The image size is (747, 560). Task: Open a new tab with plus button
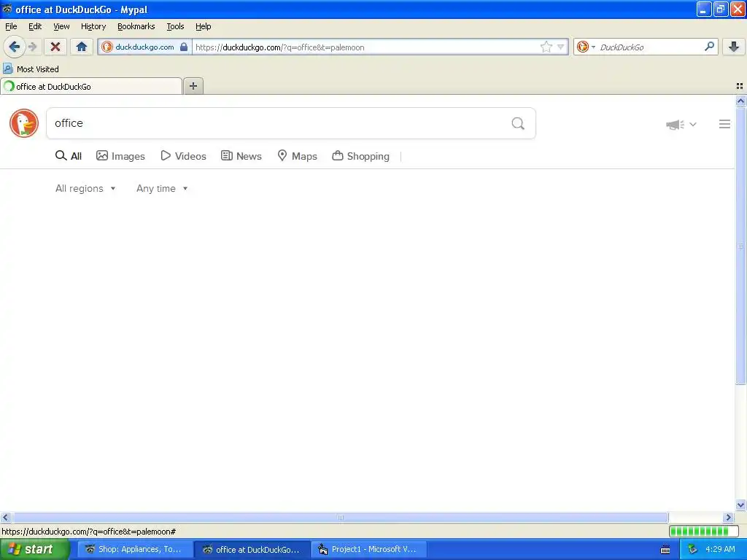(x=193, y=86)
